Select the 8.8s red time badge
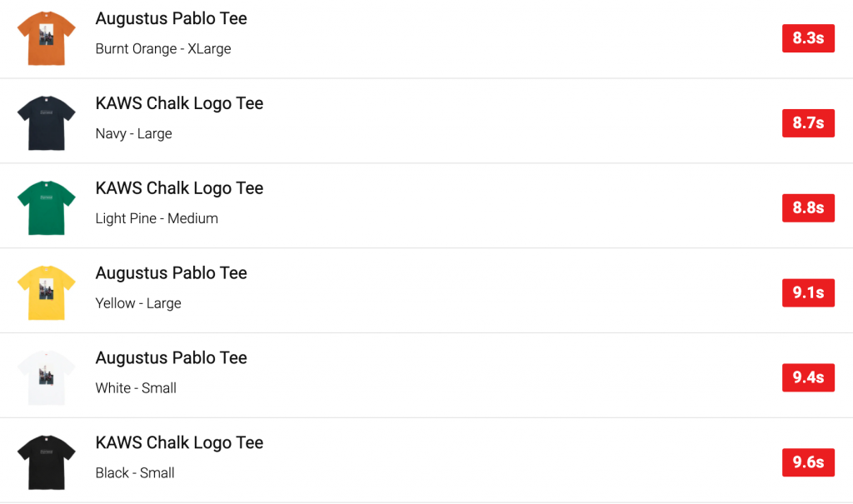 [x=808, y=207]
